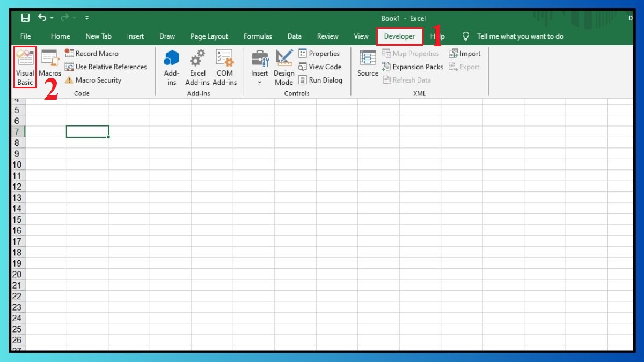Open the Quick Access Toolbar menu
This screenshot has width=644, height=362.
click(x=87, y=18)
